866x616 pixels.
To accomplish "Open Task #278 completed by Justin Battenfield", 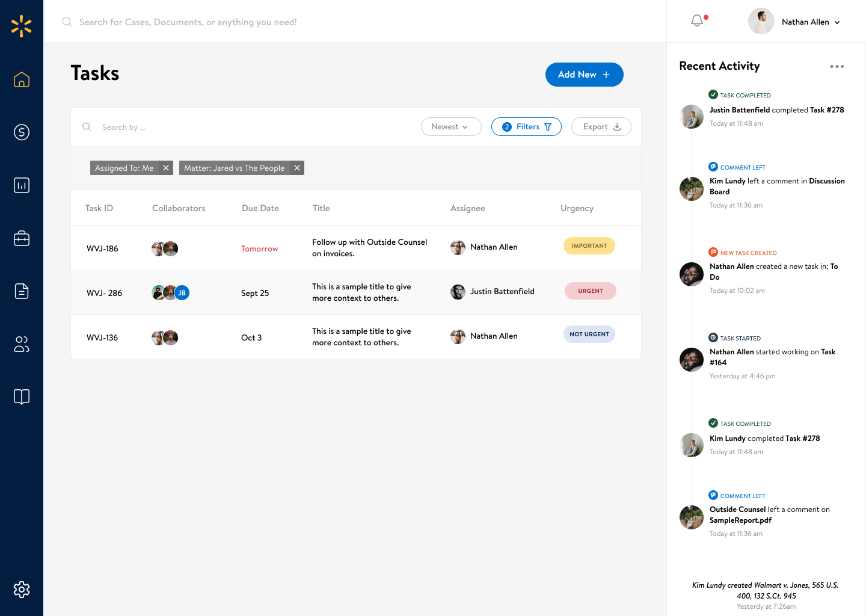I will pyautogui.click(x=827, y=110).
